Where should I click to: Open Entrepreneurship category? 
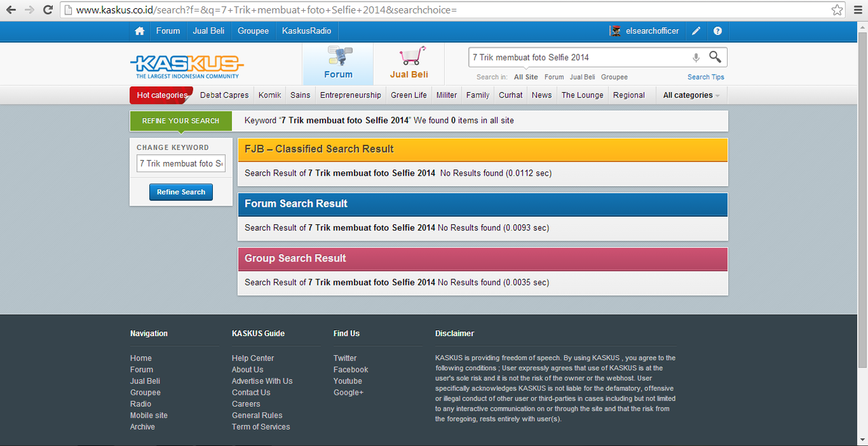point(351,96)
